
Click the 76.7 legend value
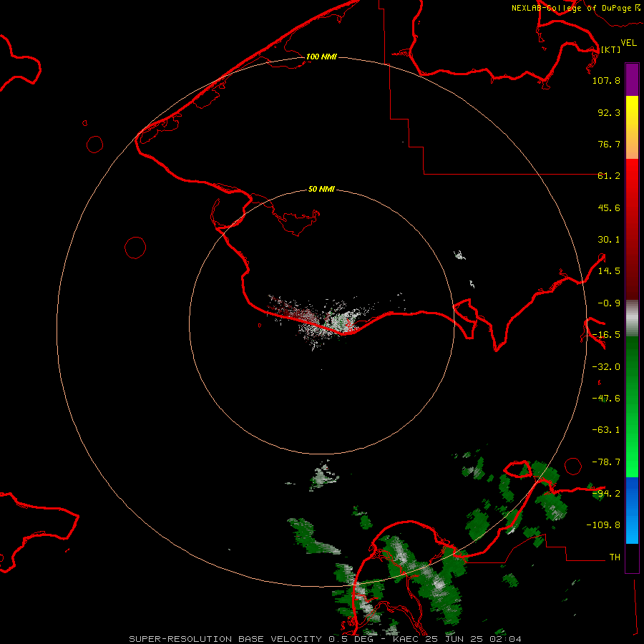(609, 144)
